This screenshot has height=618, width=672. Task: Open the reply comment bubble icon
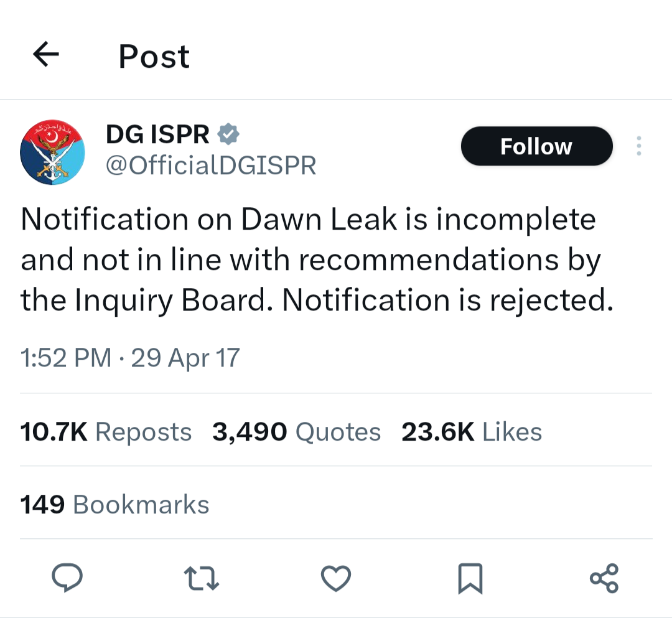[67, 578]
